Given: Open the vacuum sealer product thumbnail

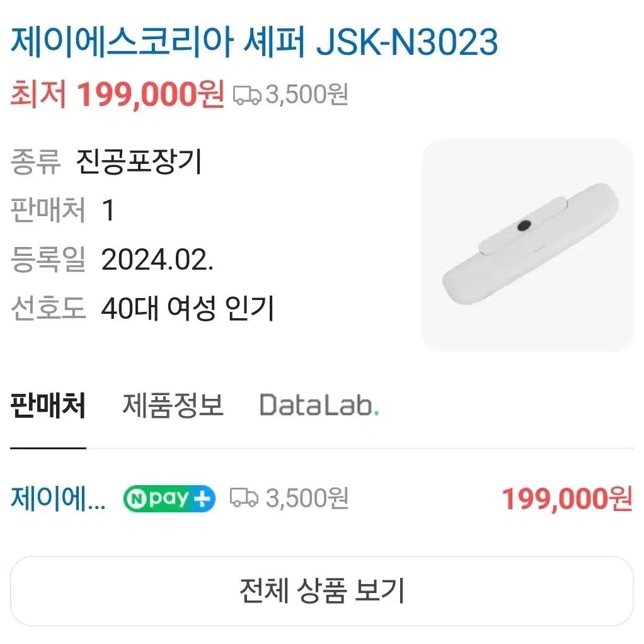Looking at the screenshot, I should (528, 245).
